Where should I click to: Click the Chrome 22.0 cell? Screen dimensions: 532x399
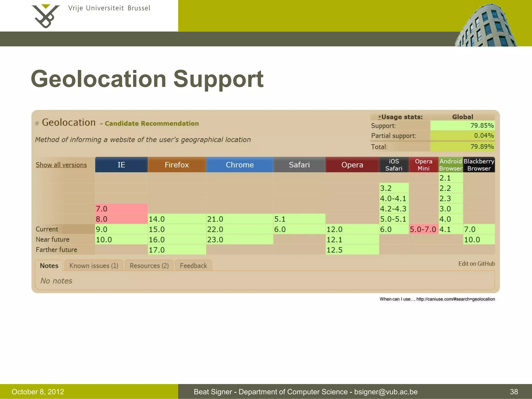[240, 229]
